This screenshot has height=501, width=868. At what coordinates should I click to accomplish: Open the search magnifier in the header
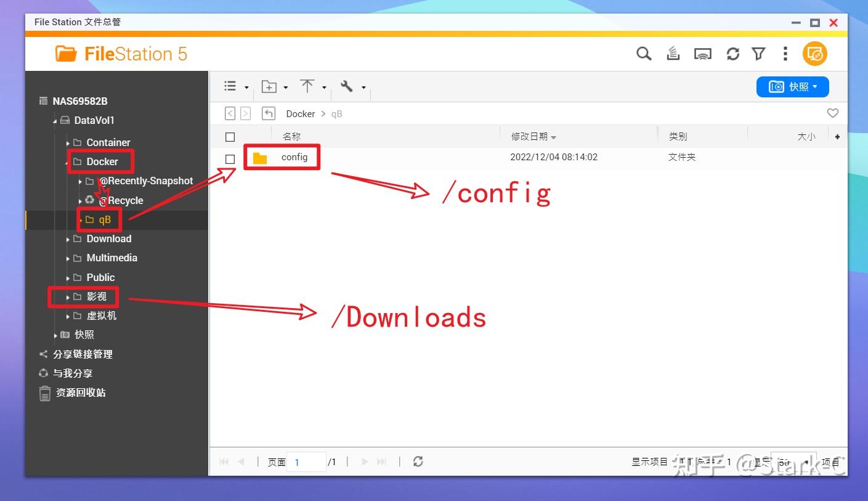(644, 54)
